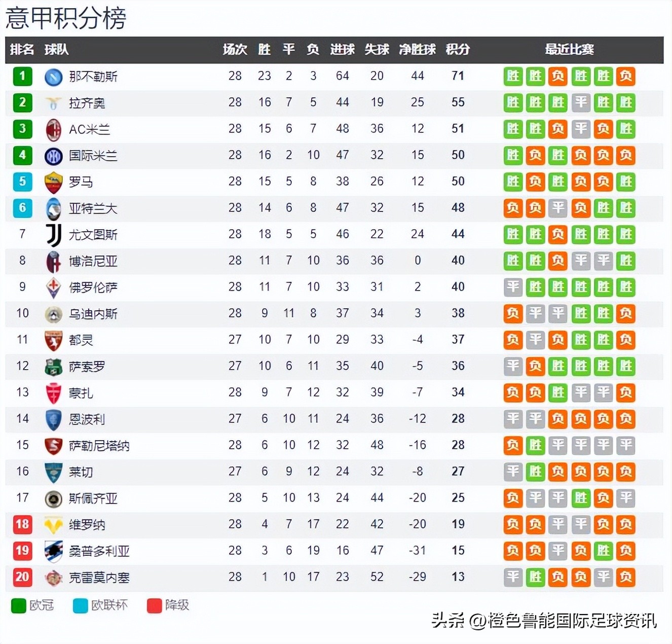The image size is (672, 644).
Task: Click the 积分 points column header
Action: [458, 50]
